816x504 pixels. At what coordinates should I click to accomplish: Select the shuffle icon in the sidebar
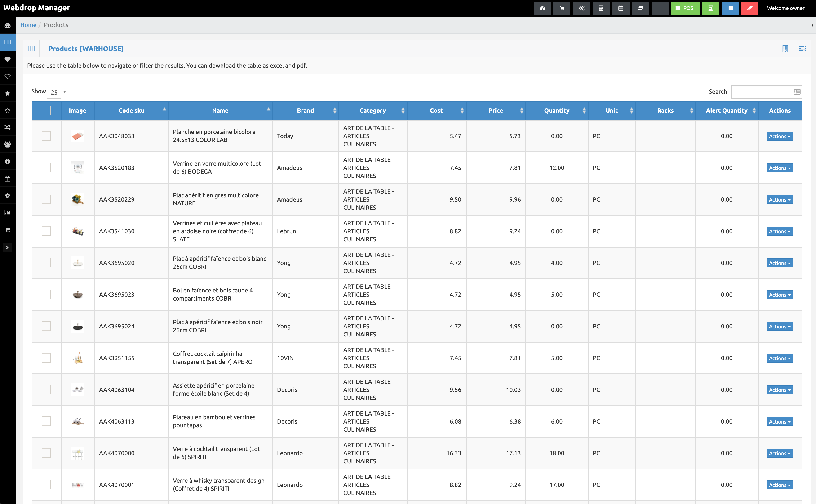(8, 127)
